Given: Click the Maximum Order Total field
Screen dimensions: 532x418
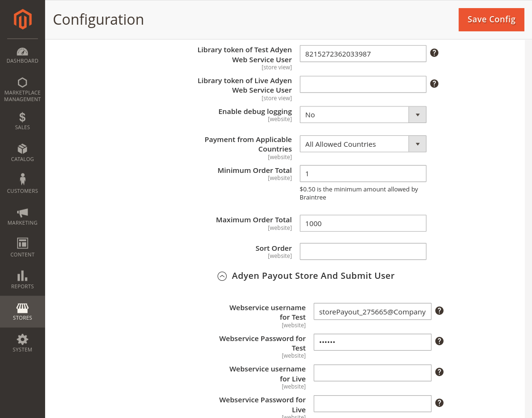Looking at the screenshot, I should (x=363, y=223).
